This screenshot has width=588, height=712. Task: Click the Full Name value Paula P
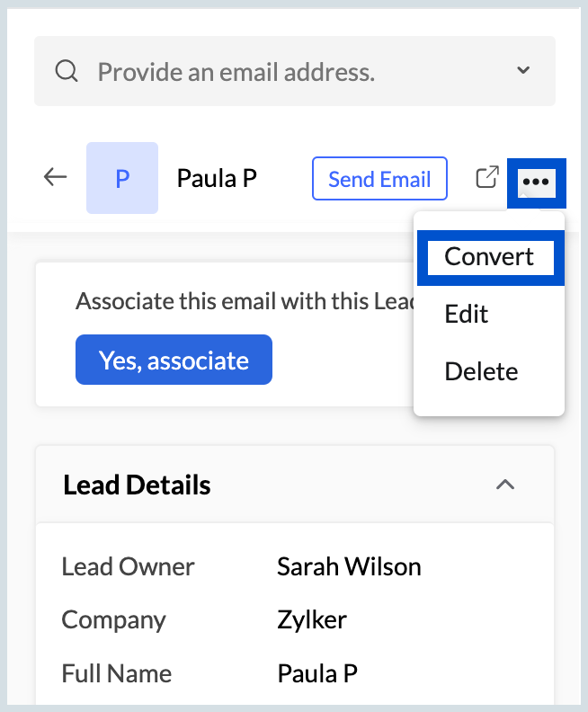(x=317, y=673)
